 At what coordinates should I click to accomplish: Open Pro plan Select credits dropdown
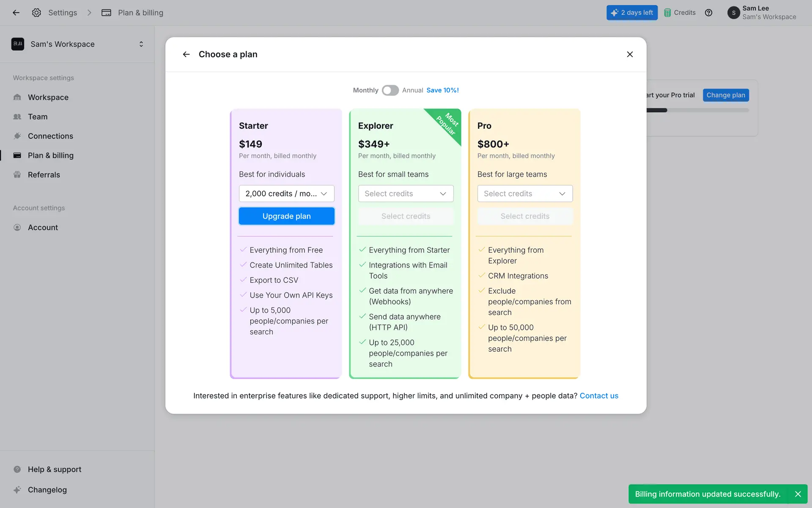524,193
